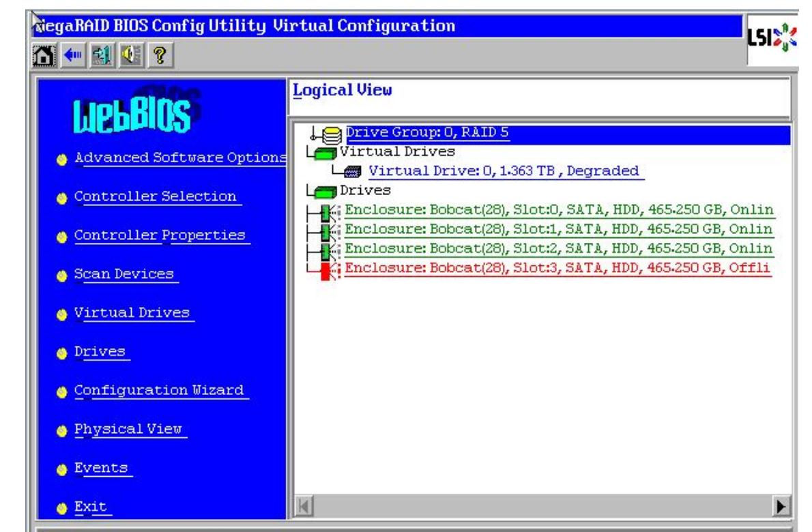Click the yellow bullet beside the Drives link

coord(61,353)
